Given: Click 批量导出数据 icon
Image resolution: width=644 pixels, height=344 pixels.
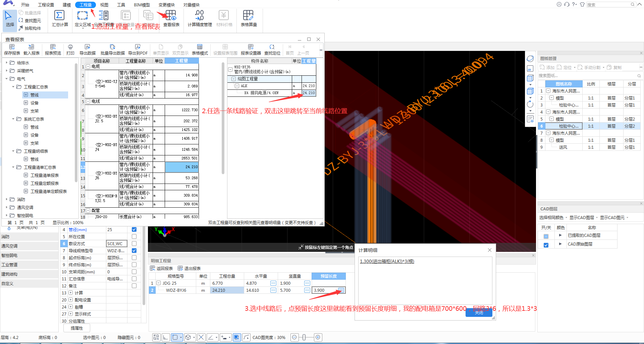Looking at the screenshot, I should [112, 47].
